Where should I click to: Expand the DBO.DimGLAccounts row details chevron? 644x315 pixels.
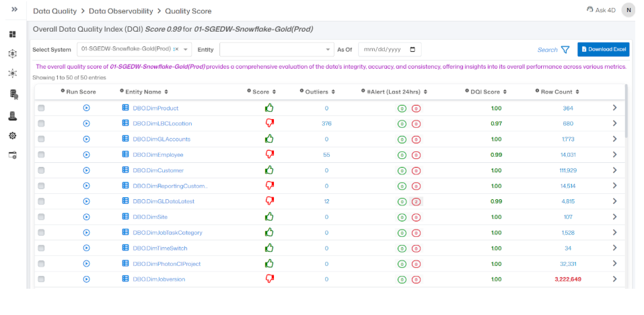pos(614,139)
